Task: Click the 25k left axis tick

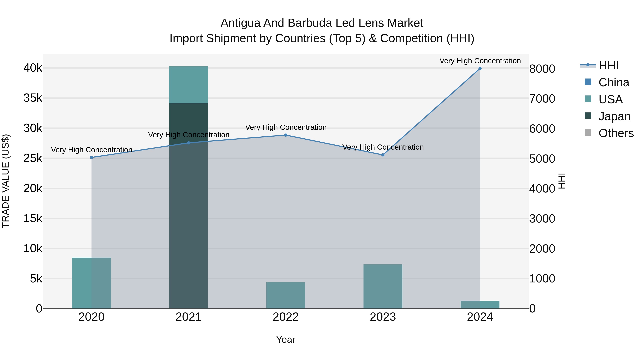Action: 33,158
